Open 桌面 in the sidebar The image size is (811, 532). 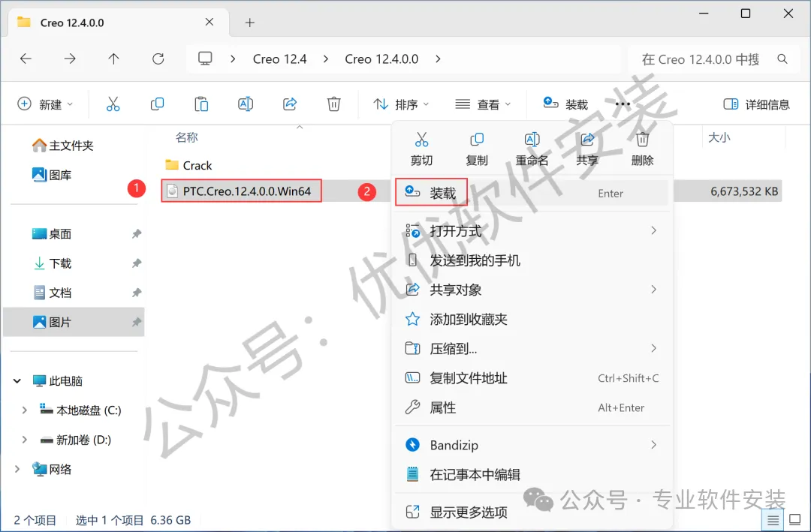(x=52, y=233)
